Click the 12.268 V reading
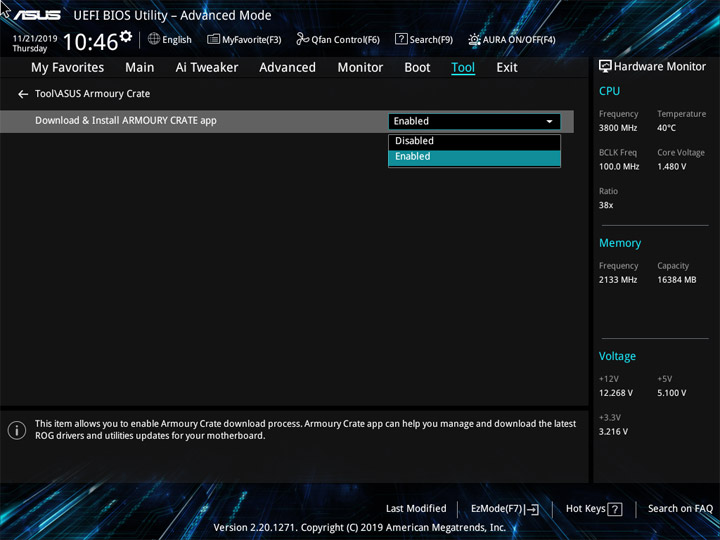Viewport: 720px width, 540px height. 615,393
